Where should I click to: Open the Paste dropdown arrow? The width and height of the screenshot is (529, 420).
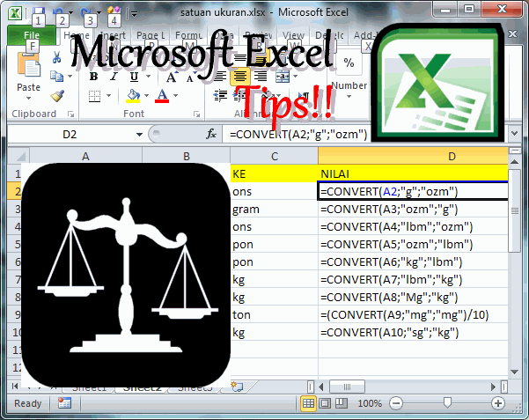click(x=29, y=99)
